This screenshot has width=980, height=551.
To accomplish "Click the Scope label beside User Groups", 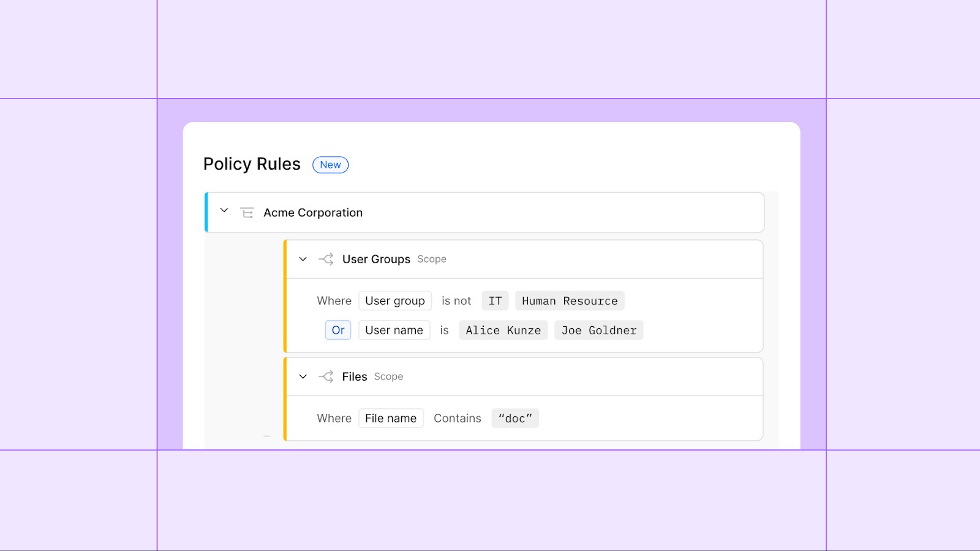I will click(x=432, y=259).
